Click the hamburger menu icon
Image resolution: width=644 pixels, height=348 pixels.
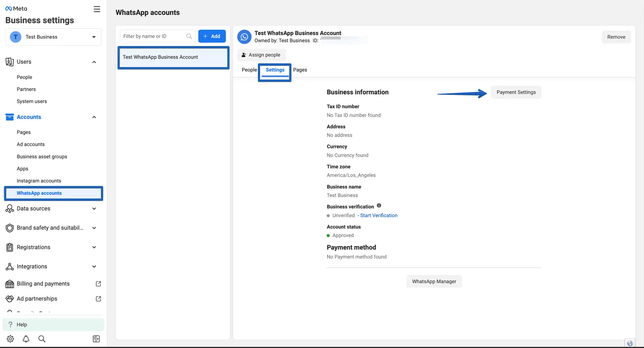(97, 9)
